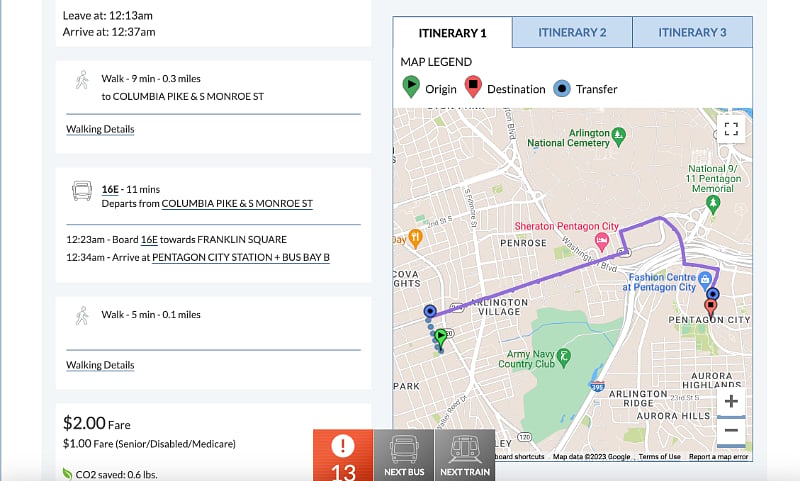
Task: Click the Next Bus button
Action: (x=404, y=455)
